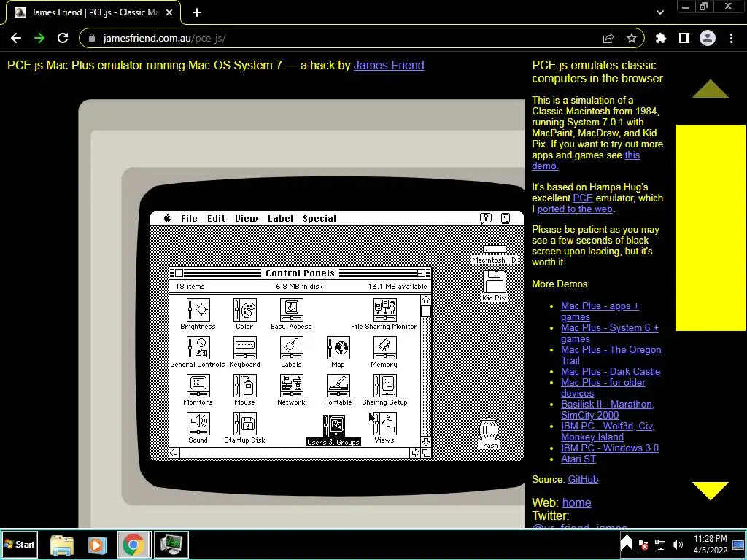Viewport: 747px width, 560px height.
Task: Open the Windows Start menu
Action: click(x=20, y=544)
